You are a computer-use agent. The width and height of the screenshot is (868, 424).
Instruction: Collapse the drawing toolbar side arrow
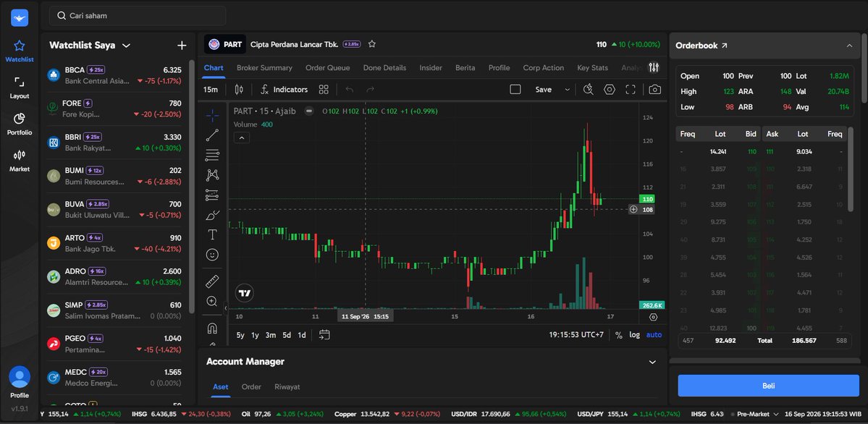point(225,308)
